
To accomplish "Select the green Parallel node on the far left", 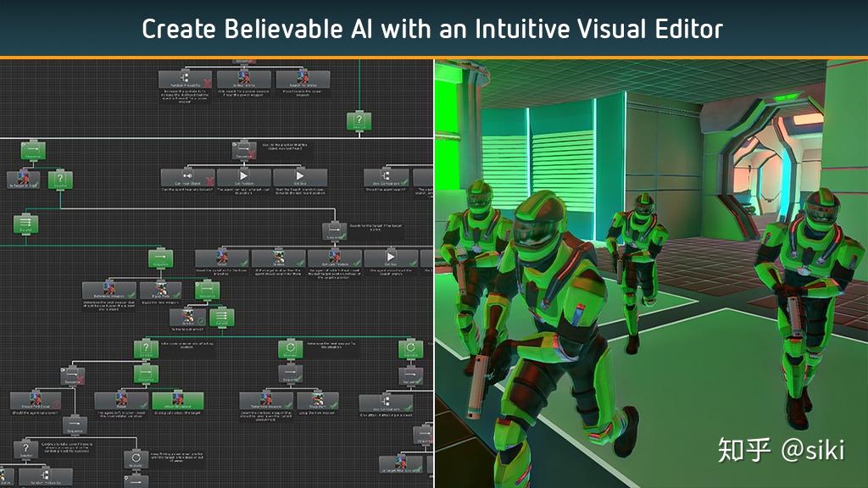I will tap(25, 224).
